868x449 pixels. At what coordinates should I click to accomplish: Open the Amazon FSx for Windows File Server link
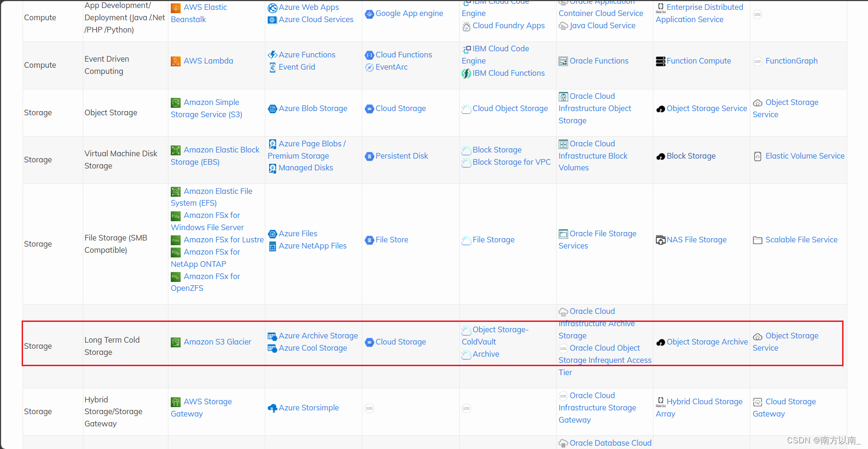click(207, 222)
